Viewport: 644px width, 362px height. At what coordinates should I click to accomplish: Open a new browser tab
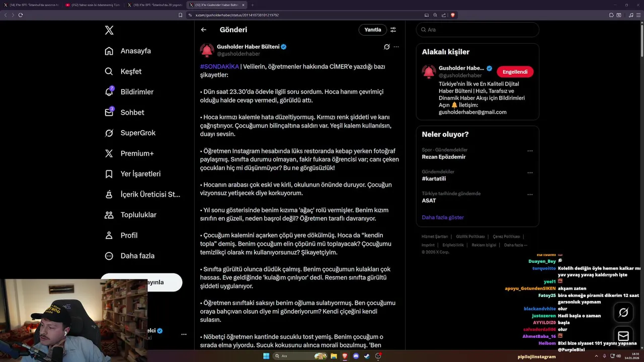[254, 5]
